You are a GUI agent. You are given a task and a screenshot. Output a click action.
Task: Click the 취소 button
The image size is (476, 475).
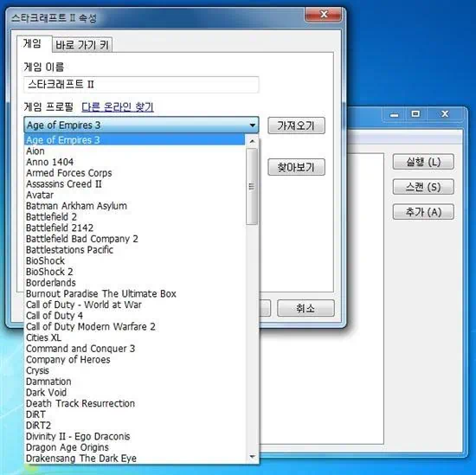tap(306, 308)
